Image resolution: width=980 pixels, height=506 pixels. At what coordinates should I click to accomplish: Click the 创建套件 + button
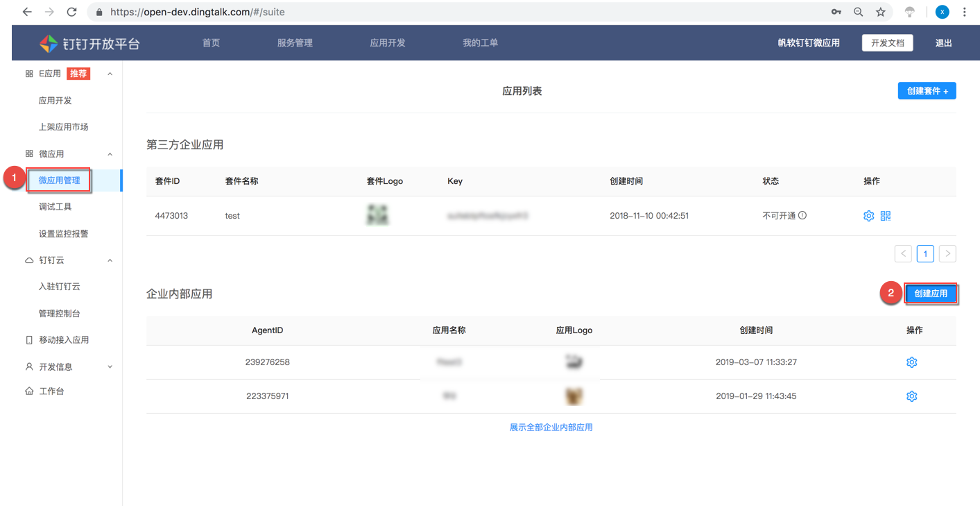pos(927,91)
